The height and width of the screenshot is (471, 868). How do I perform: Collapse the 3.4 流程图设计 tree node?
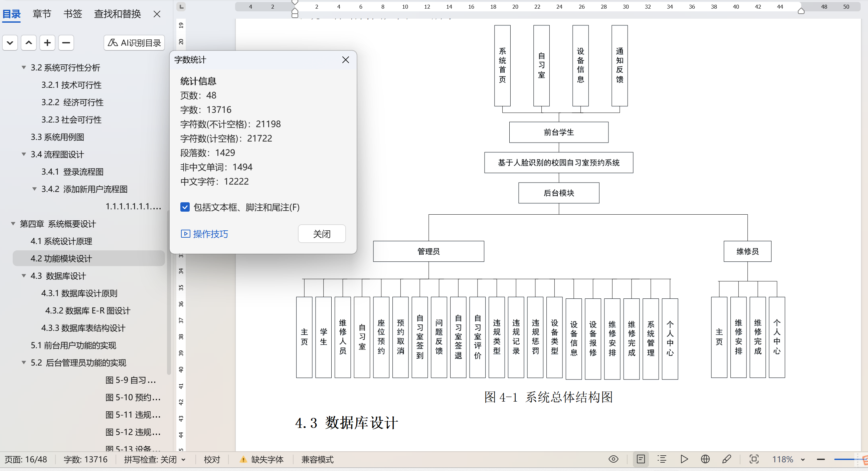(x=24, y=154)
